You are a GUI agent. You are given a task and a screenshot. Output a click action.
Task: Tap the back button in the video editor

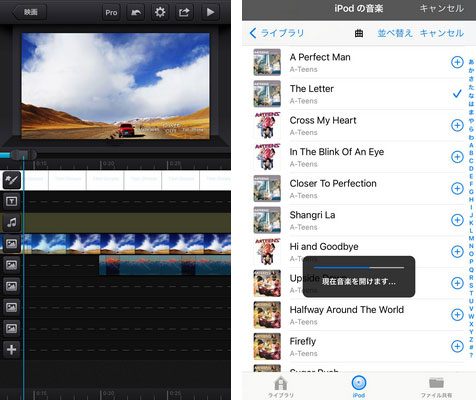pos(29,12)
